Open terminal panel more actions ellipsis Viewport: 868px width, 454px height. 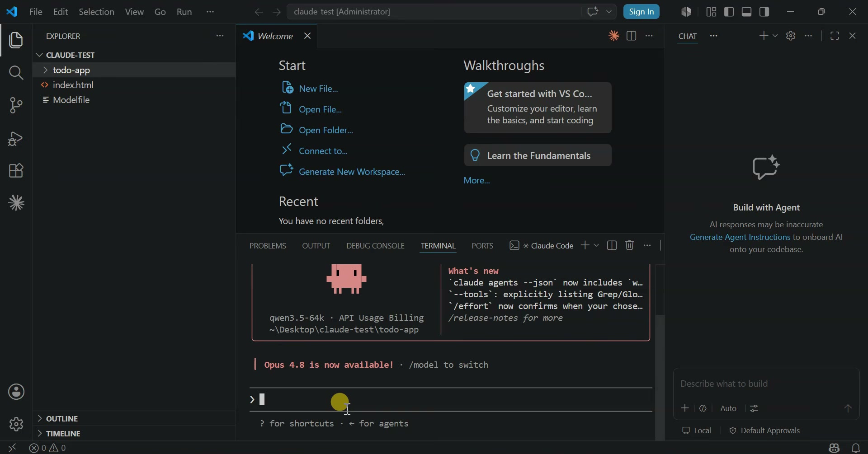click(x=647, y=245)
